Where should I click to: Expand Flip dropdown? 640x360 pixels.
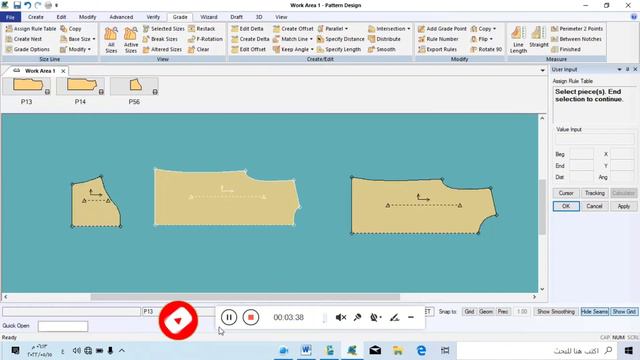(491, 39)
